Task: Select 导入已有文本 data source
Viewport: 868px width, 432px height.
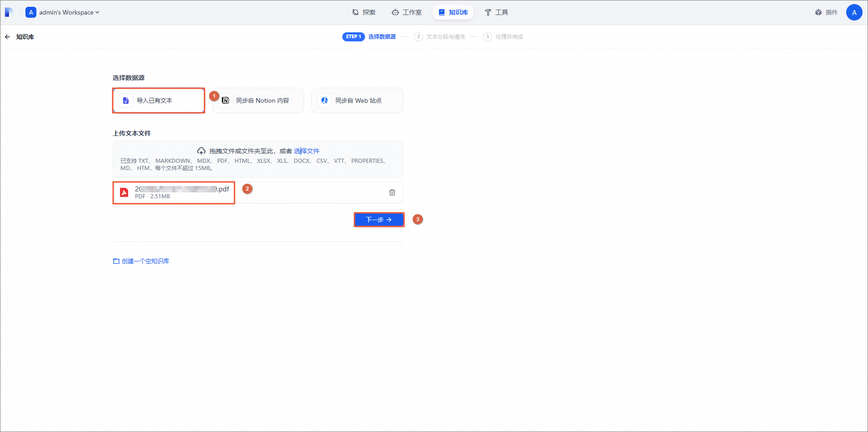Action: (159, 100)
